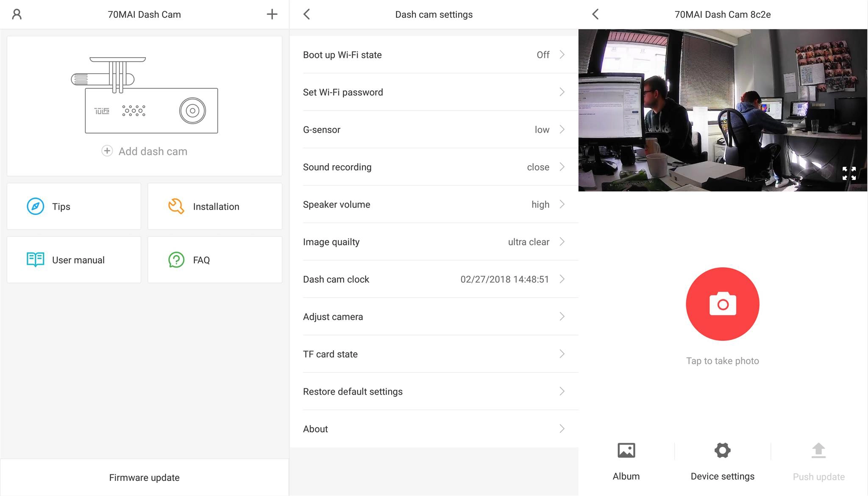Change Boot up Wi-Fi state option

[x=434, y=55]
